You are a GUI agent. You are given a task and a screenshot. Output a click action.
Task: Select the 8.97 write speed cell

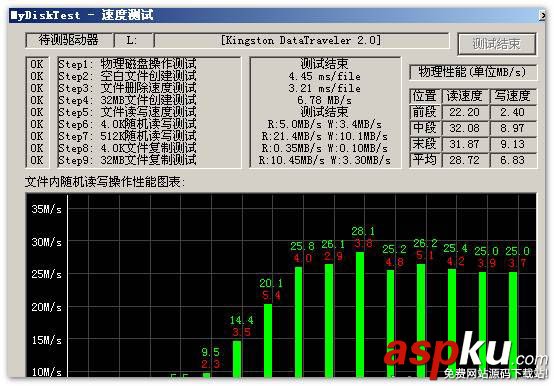pos(512,128)
